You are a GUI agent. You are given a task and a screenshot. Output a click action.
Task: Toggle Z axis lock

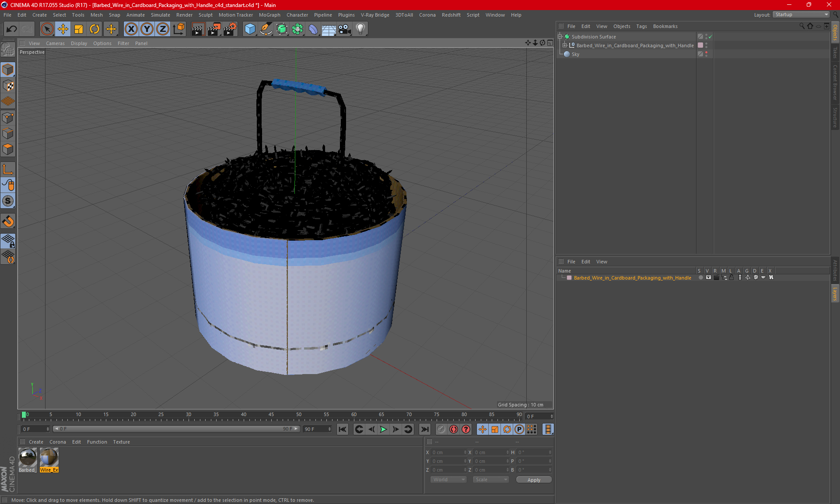point(163,29)
